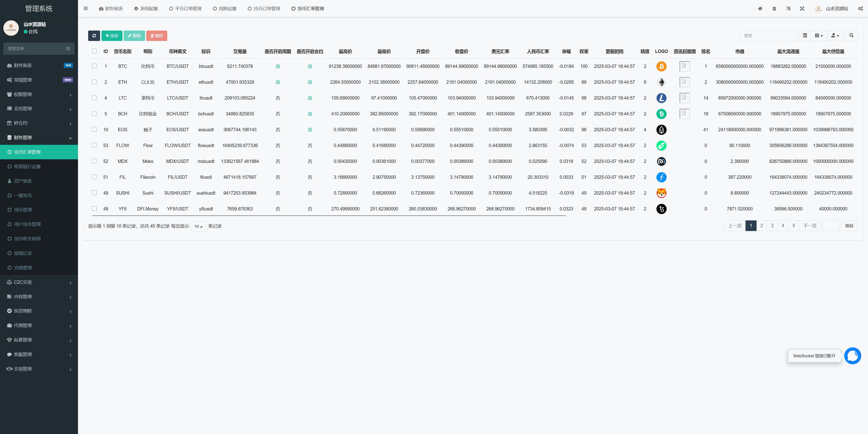Click the refresh table icon button

94,36
